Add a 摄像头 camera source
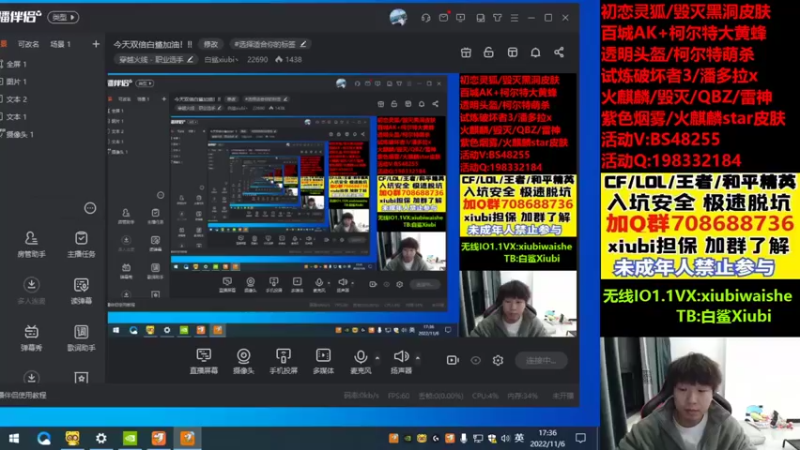The image size is (800, 450). (243, 361)
